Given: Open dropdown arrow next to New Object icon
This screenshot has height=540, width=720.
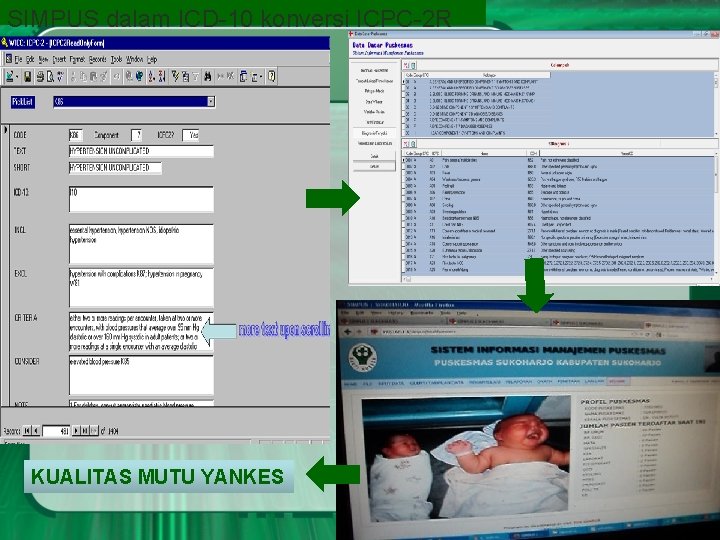Looking at the screenshot, I should (261, 76).
